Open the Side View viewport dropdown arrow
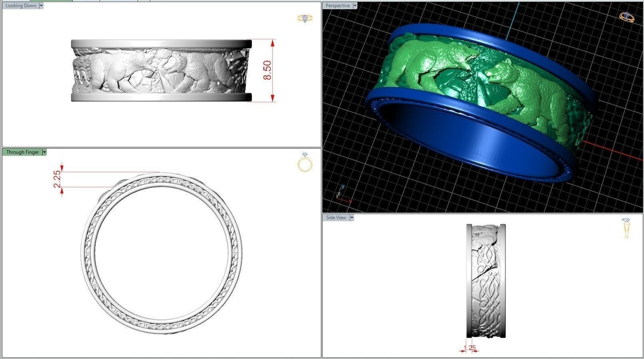Screen dimensions: 644x359 [351, 217]
